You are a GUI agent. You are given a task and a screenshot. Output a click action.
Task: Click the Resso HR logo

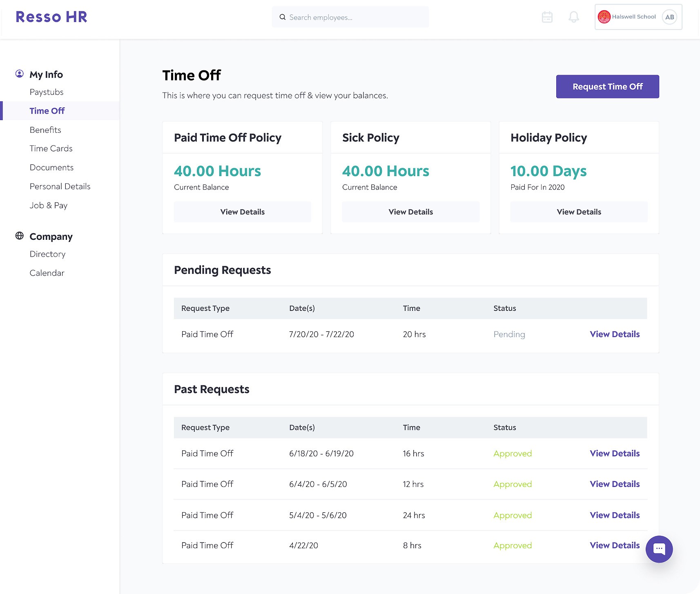click(51, 17)
